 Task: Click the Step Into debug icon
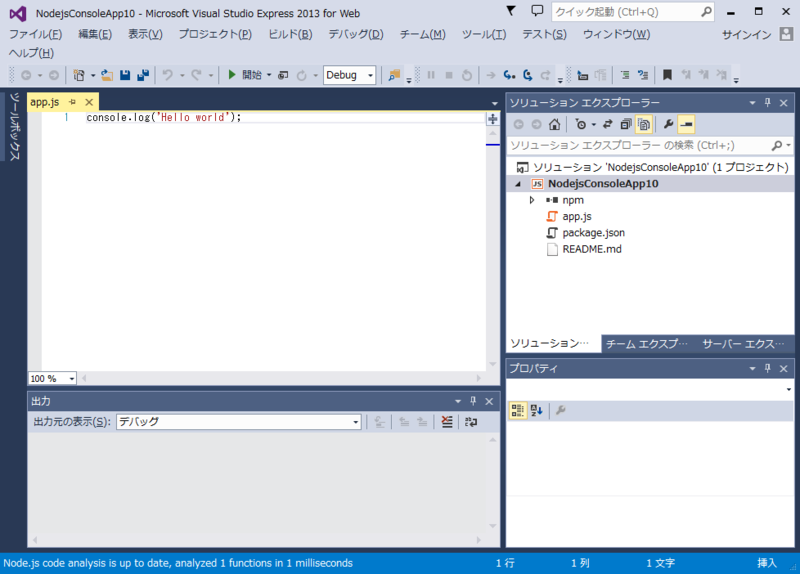(509, 76)
